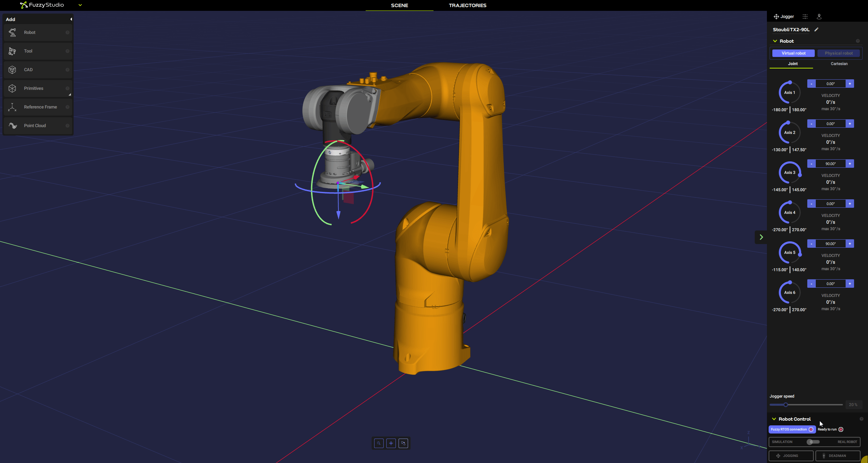The height and width of the screenshot is (463, 868).
Task: Switch to the Trajectories tab
Action: pos(467,5)
